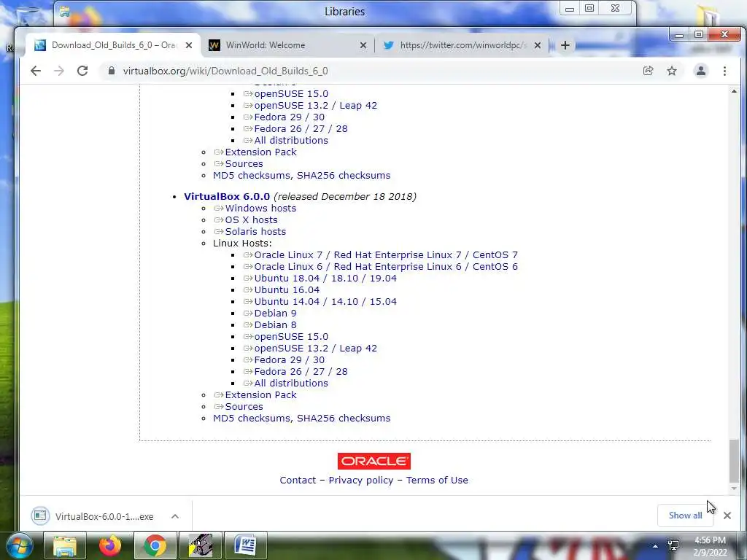This screenshot has height=560, width=747.
Task: Click the page scrollbar down arrow
Action: pyautogui.click(x=734, y=488)
